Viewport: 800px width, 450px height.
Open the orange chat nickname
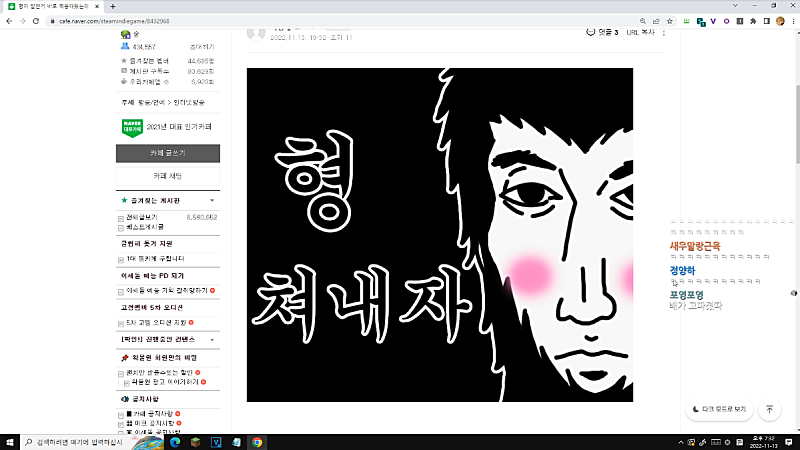click(695, 246)
